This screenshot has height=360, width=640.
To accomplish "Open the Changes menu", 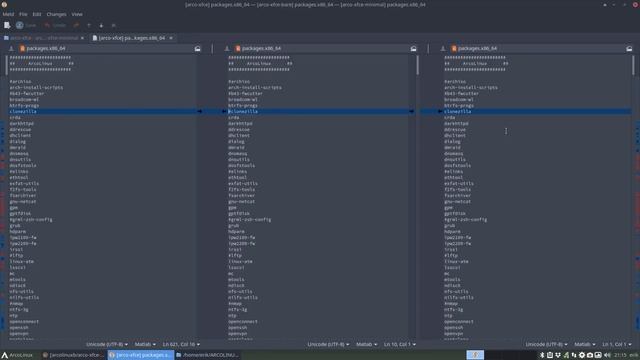I will click(56, 14).
